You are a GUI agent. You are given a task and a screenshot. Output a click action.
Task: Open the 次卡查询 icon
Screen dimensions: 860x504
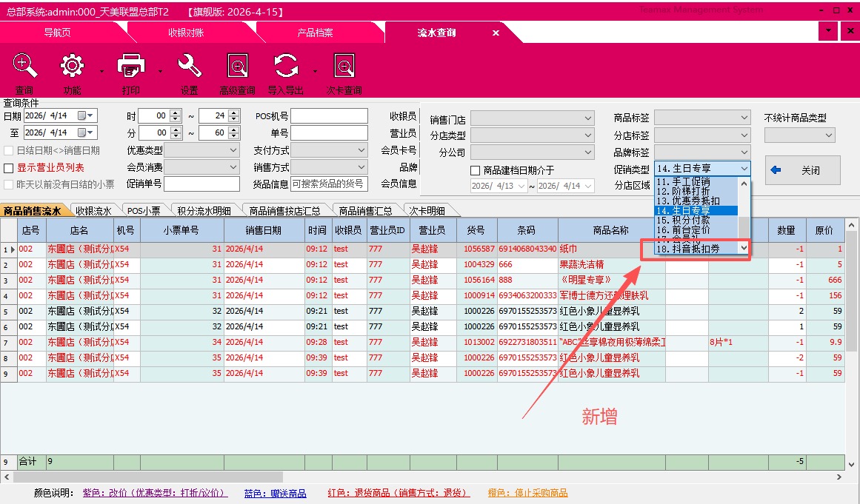(344, 67)
